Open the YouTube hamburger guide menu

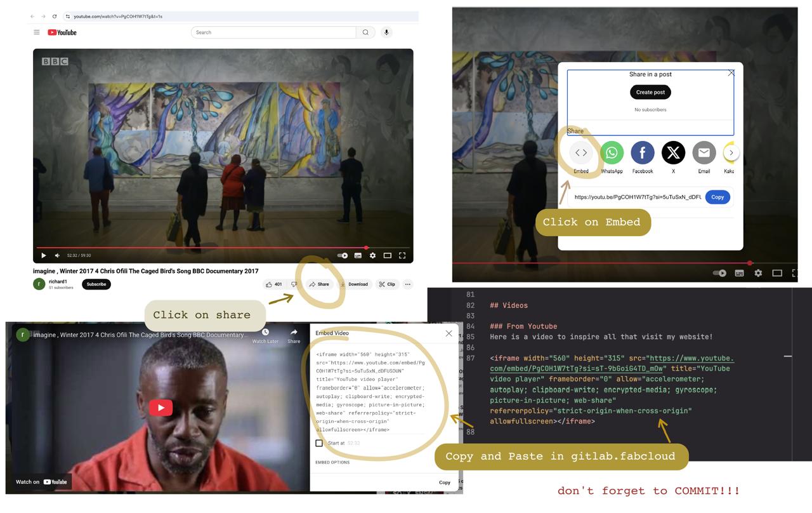(x=37, y=32)
